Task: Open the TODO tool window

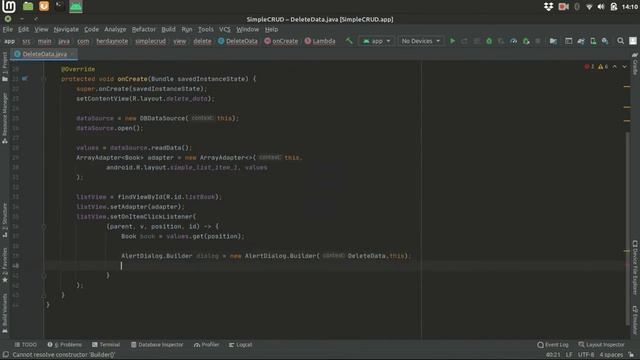Action: [26, 345]
